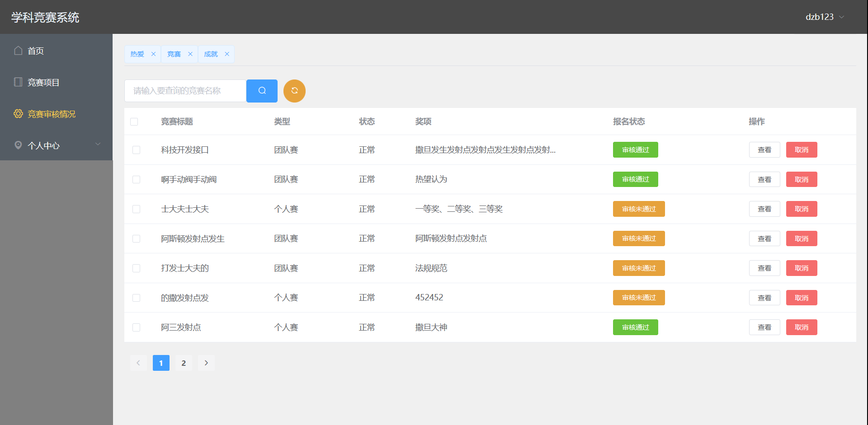Toggle the select-all header checkbox
The height and width of the screenshot is (425, 868).
click(x=134, y=121)
